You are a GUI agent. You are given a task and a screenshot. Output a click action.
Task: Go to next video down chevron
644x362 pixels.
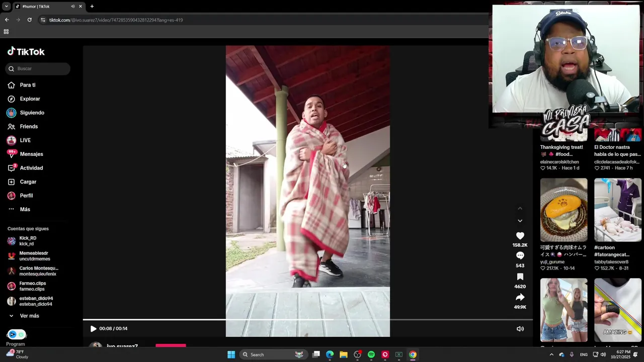(520, 221)
